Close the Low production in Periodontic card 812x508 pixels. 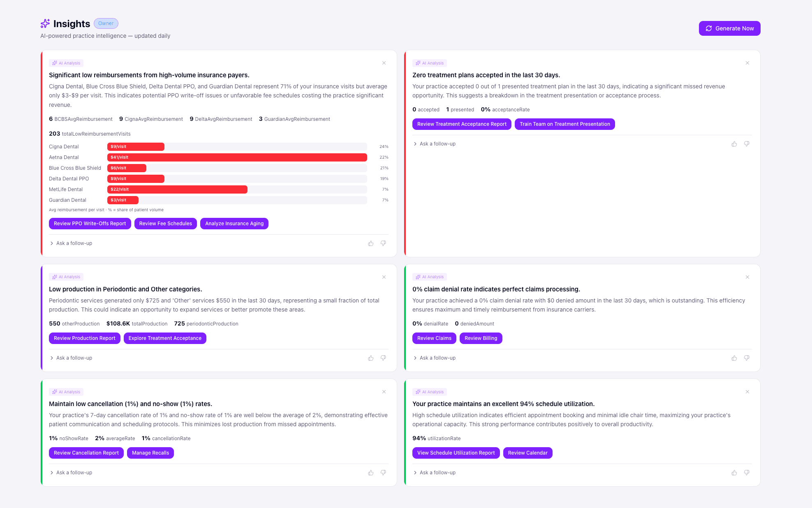[384, 277]
